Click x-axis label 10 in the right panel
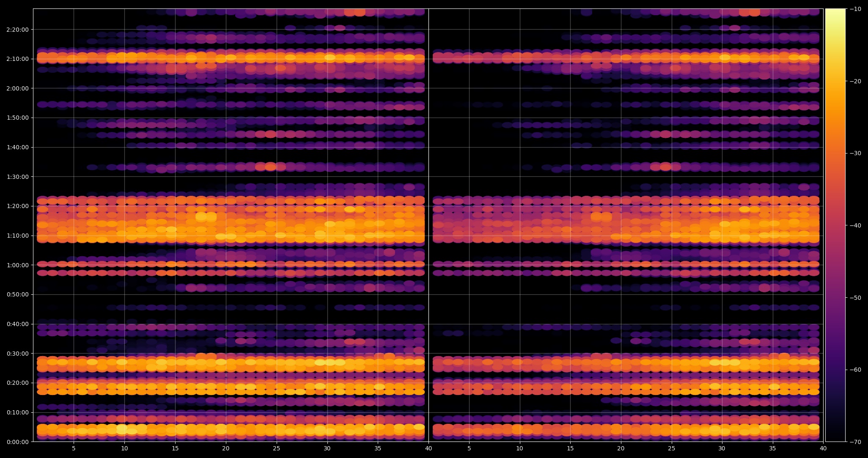The height and width of the screenshot is (458, 868). pyautogui.click(x=519, y=448)
